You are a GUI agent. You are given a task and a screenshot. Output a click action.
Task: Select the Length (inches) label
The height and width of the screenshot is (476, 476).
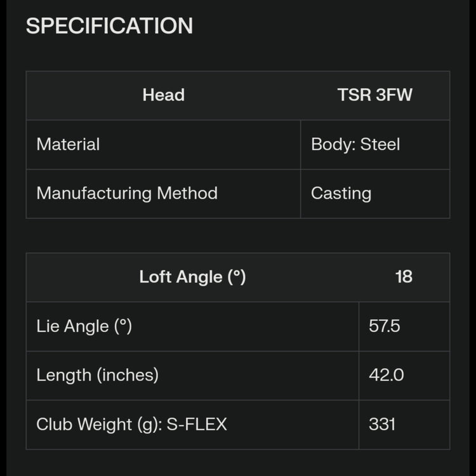[x=97, y=375]
